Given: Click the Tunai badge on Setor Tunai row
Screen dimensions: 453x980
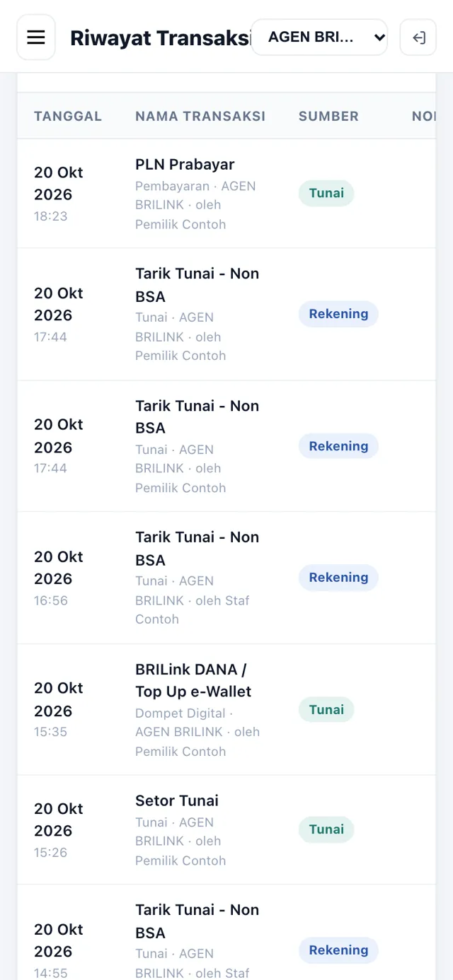Looking at the screenshot, I should click(326, 829).
